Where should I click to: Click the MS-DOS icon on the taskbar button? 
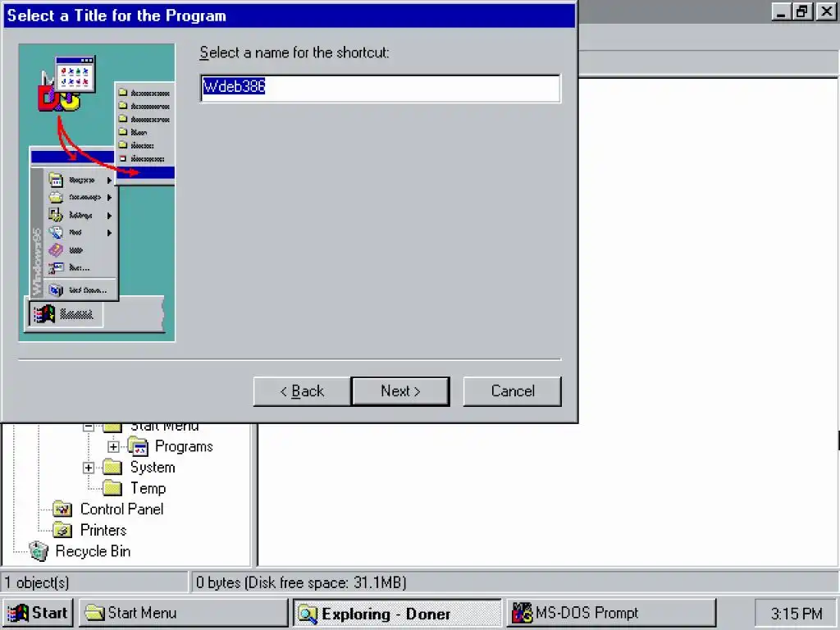click(x=522, y=613)
